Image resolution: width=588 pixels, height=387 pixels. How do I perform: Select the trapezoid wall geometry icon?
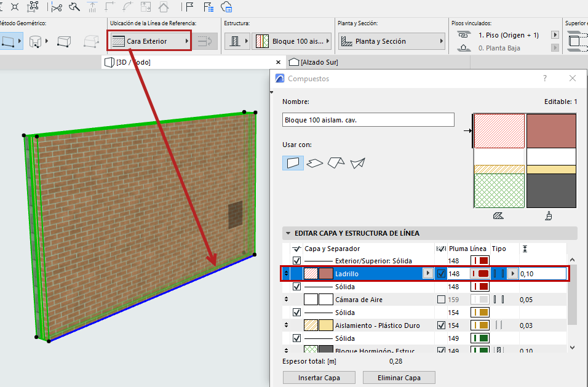tap(64, 41)
